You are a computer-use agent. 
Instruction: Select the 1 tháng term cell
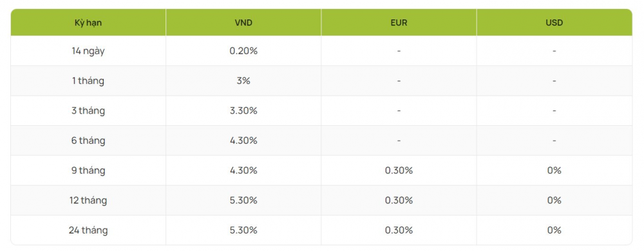click(x=88, y=81)
